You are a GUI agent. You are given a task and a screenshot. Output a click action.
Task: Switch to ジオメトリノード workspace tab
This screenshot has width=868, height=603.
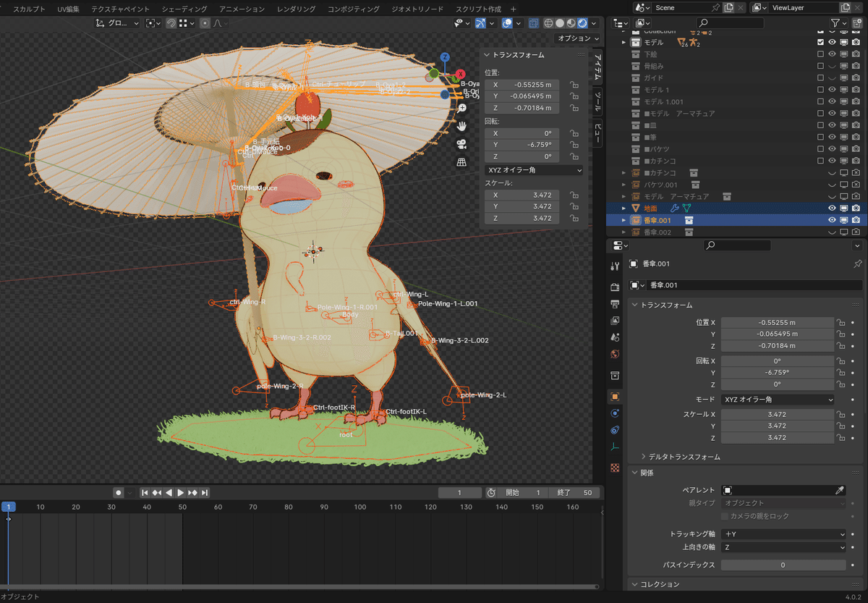click(x=417, y=9)
